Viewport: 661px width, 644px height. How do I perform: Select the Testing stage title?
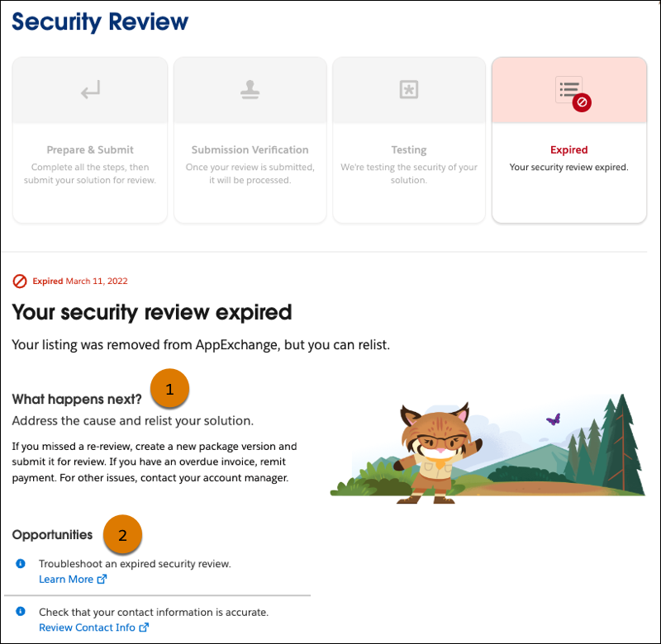(408, 150)
